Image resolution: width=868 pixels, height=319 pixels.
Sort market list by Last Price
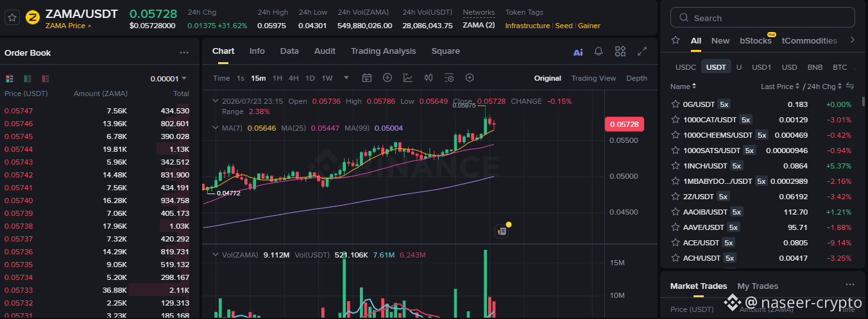coord(780,86)
